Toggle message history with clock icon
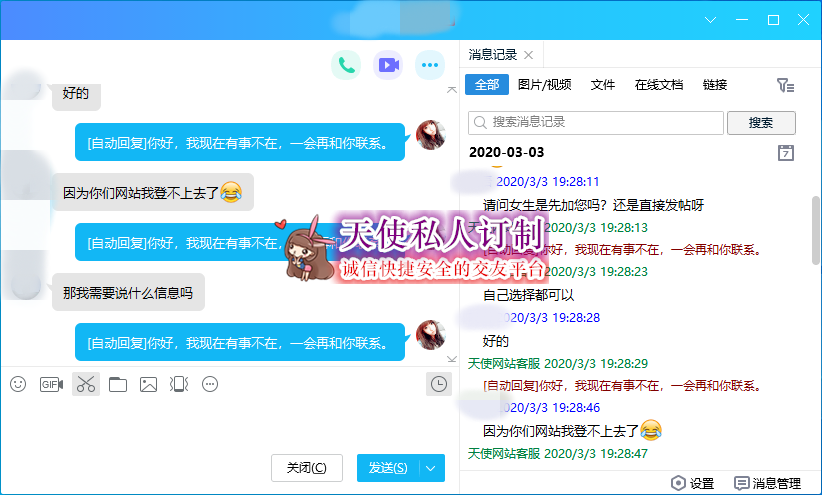Viewport: 822px width, 495px height. coord(437,384)
